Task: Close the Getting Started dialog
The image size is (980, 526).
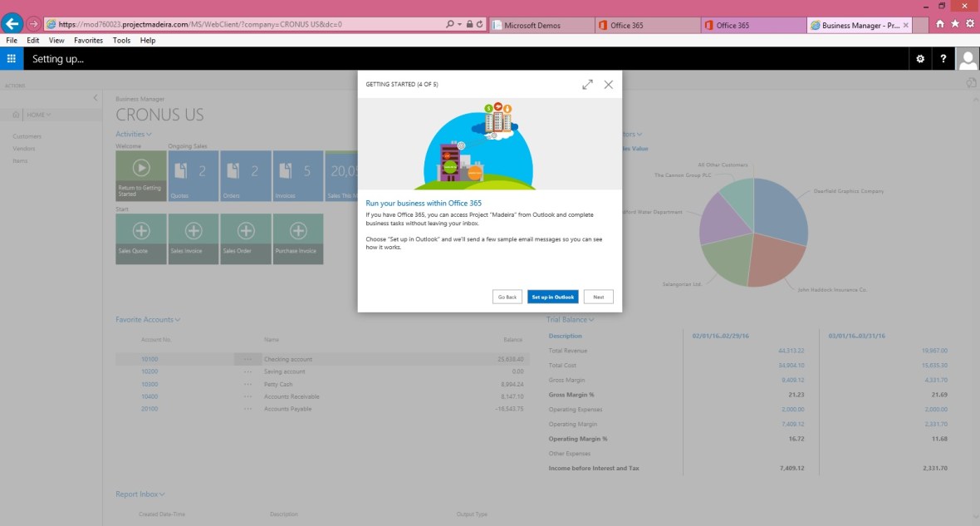Action: [609, 85]
